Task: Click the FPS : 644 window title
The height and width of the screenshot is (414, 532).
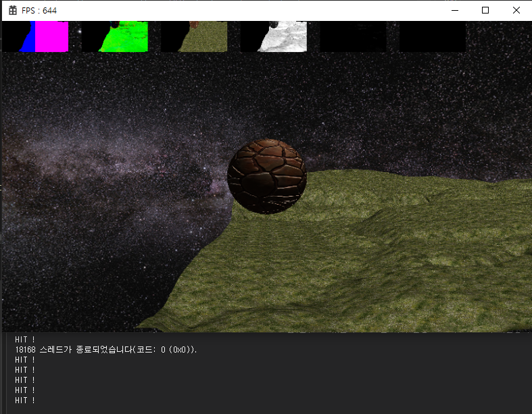Action: [39, 11]
